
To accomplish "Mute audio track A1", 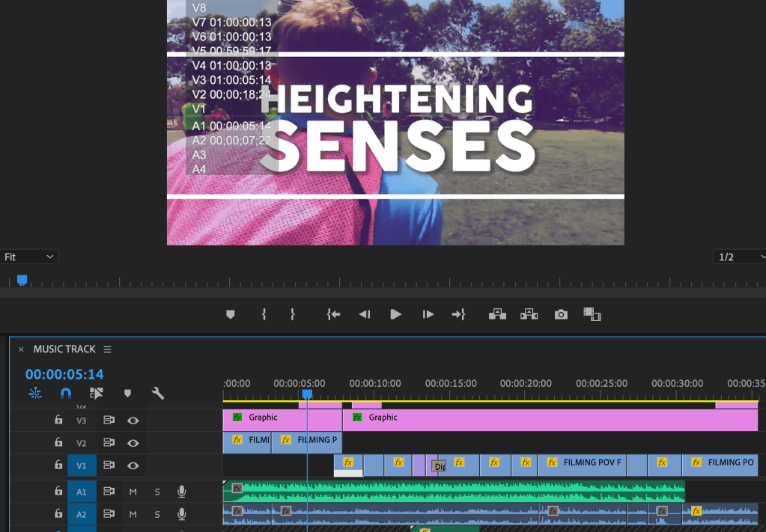I will click(x=133, y=492).
